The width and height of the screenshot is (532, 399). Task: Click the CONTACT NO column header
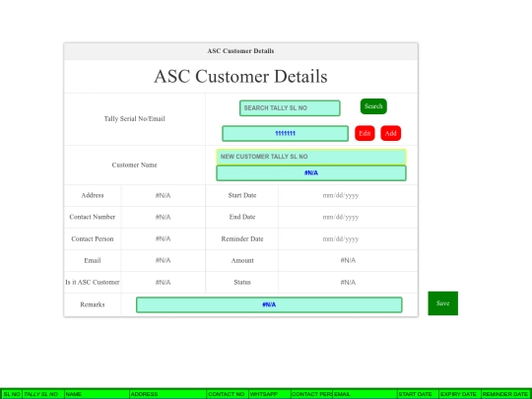(228, 394)
